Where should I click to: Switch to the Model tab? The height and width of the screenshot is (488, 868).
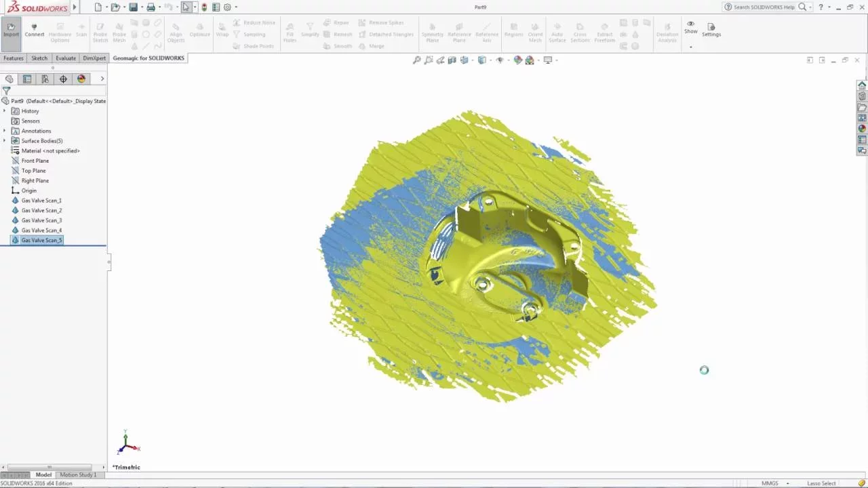[43, 475]
